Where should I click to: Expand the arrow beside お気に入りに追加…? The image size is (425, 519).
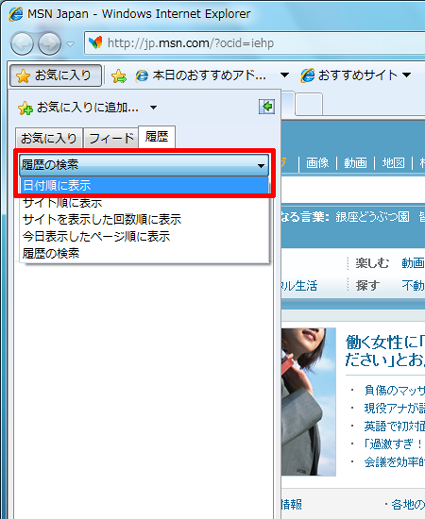153,108
